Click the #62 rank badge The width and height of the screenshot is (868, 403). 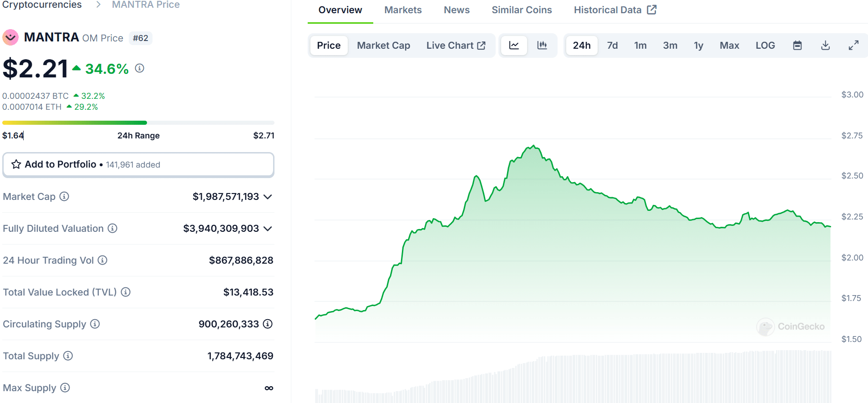[141, 38]
